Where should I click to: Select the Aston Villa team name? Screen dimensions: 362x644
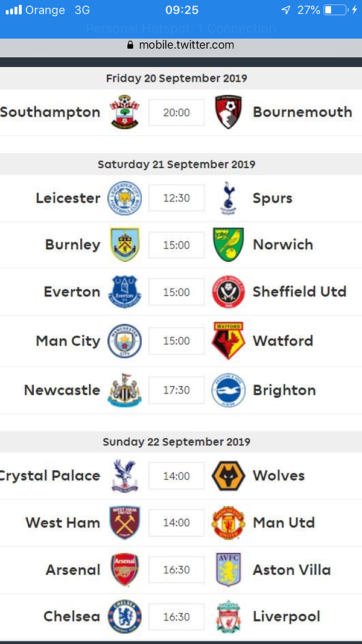pyautogui.click(x=292, y=569)
